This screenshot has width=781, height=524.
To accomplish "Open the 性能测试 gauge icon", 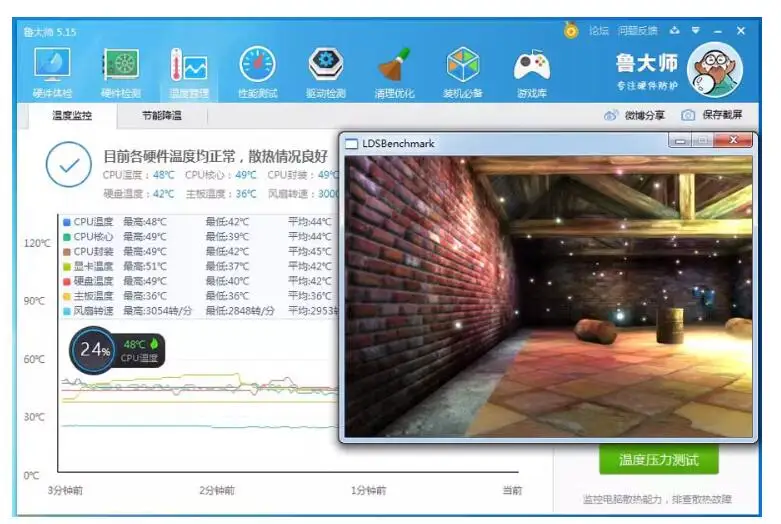I will pyautogui.click(x=257, y=71).
